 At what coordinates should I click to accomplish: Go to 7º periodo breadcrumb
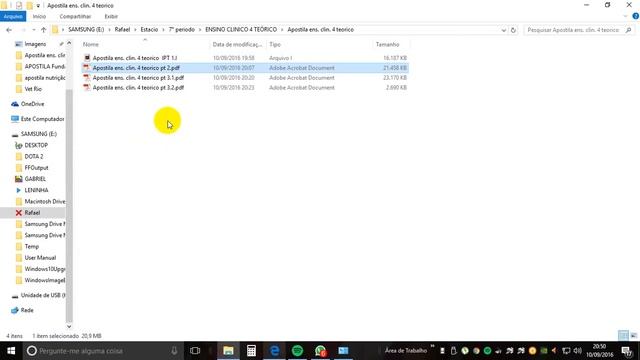(x=182, y=29)
